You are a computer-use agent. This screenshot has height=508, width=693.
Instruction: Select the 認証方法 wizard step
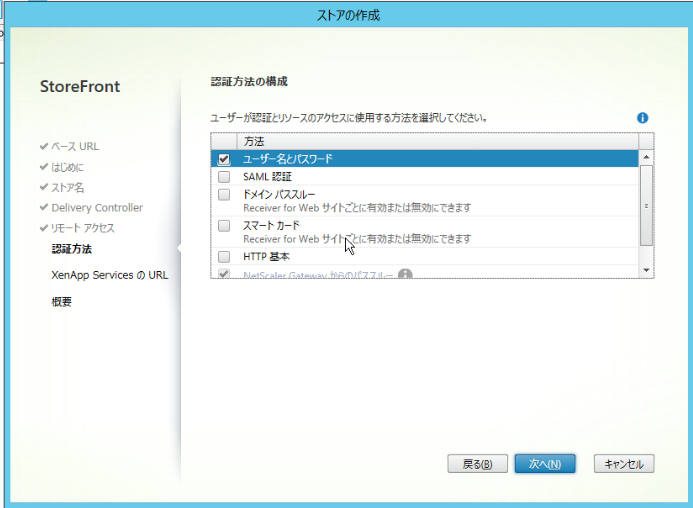click(72, 249)
